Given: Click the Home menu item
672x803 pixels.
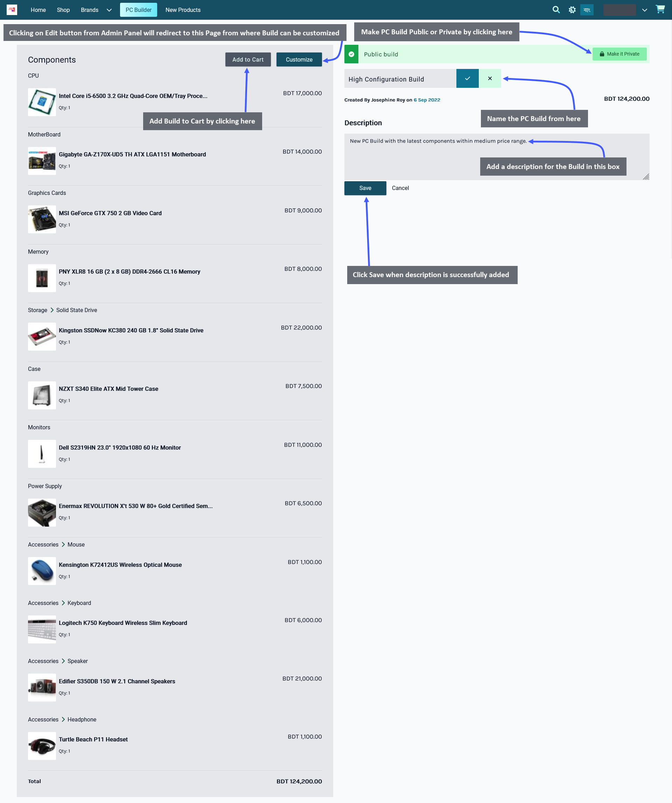Looking at the screenshot, I should pyautogui.click(x=37, y=9).
